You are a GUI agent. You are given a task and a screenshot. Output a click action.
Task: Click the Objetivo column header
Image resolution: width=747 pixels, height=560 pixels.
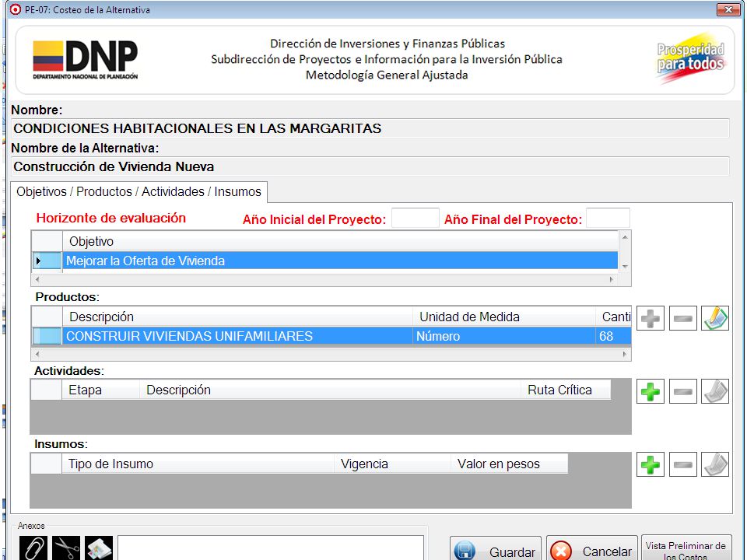pos(340,241)
